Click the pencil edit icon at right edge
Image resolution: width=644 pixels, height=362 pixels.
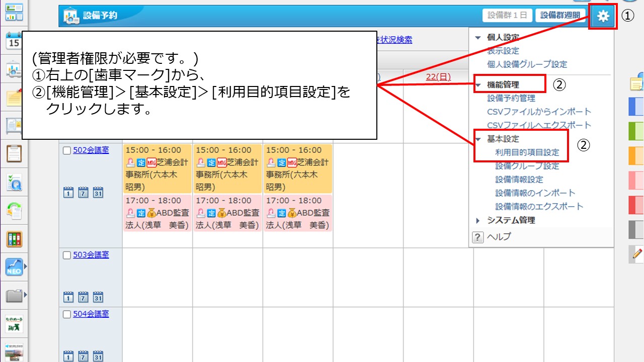tap(637, 254)
